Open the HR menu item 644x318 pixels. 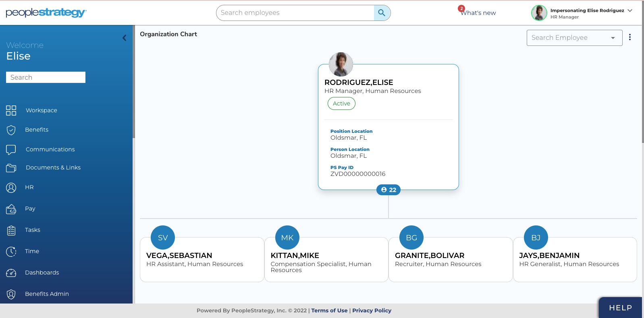(29, 187)
